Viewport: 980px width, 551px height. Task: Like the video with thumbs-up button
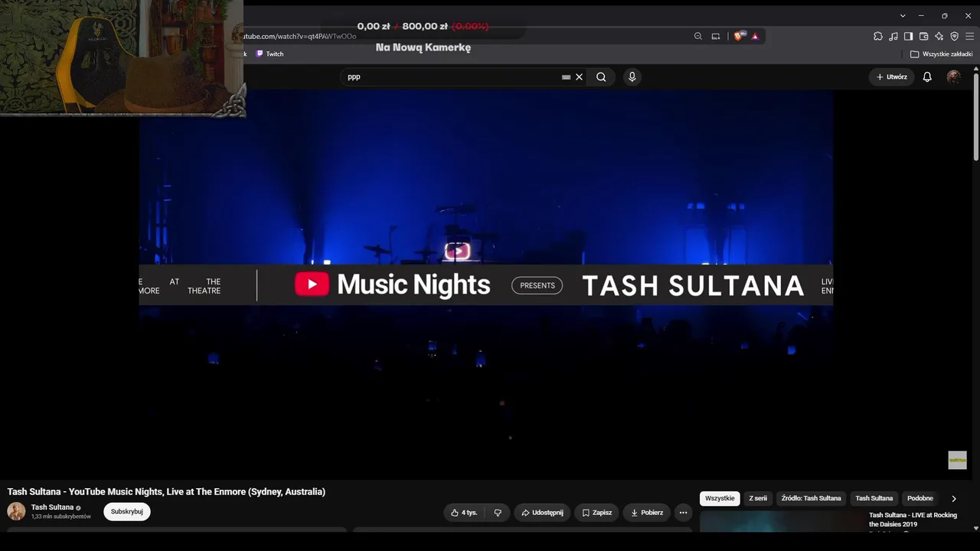pyautogui.click(x=464, y=513)
